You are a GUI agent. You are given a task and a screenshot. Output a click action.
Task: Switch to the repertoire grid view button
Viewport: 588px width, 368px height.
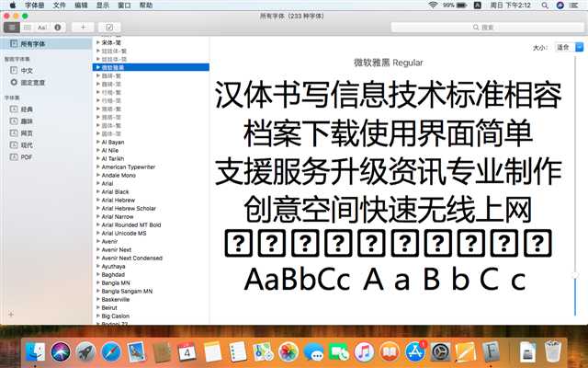(x=27, y=28)
